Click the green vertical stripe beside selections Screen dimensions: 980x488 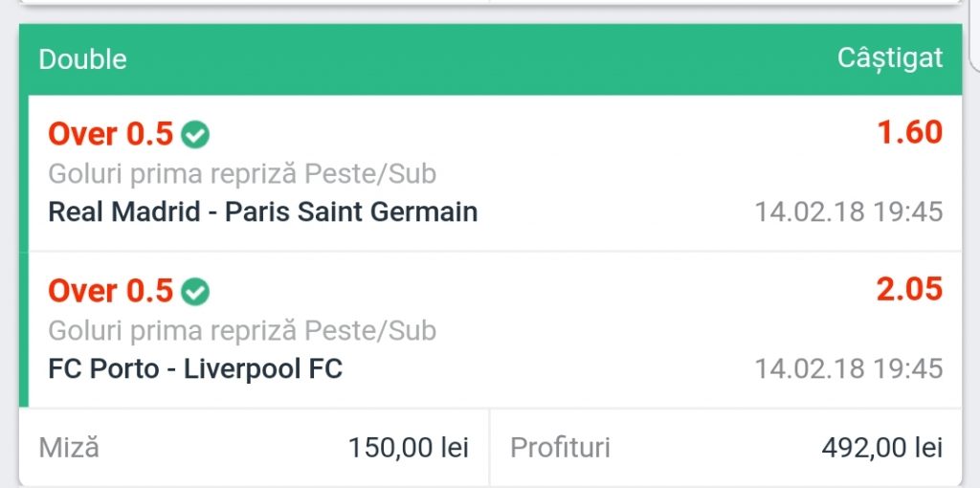pyautogui.click(x=24, y=252)
